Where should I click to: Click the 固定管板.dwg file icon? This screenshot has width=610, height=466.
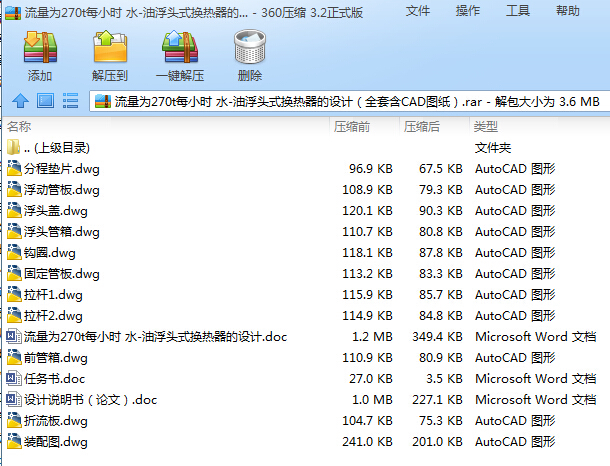coord(14,273)
